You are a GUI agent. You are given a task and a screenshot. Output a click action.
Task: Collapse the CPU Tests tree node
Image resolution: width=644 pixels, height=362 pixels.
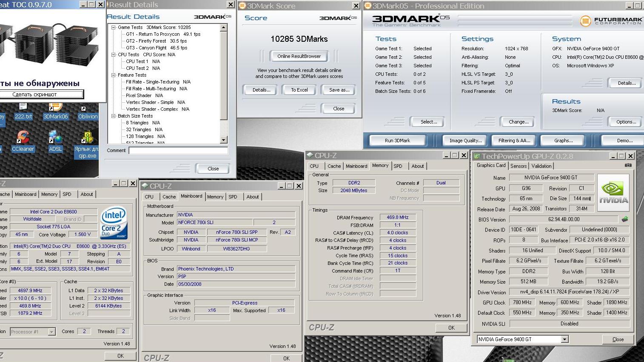pos(114,55)
